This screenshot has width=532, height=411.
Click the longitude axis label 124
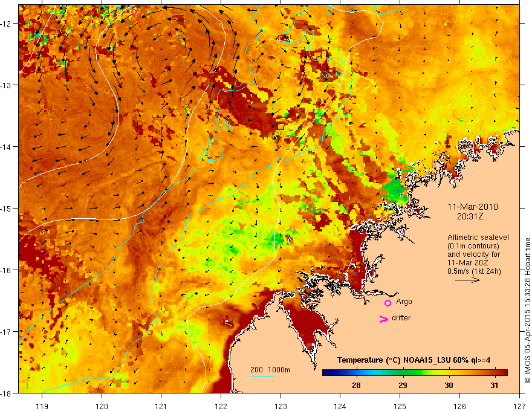click(x=340, y=406)
